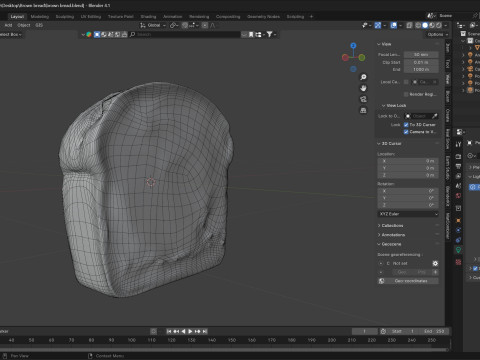The image size is (480, 360).
Task: Open the Tool sidebar tab
Action: coord(448,63)
